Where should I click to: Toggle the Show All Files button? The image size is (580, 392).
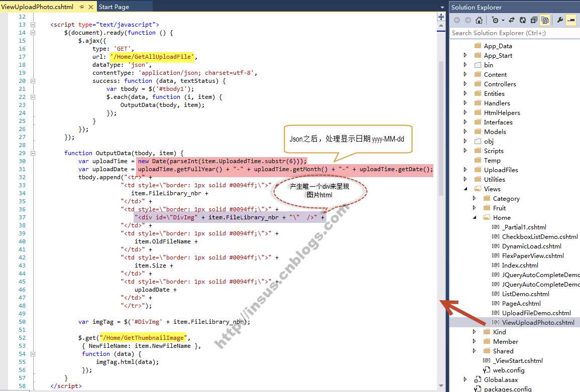[x=545, y=20]
